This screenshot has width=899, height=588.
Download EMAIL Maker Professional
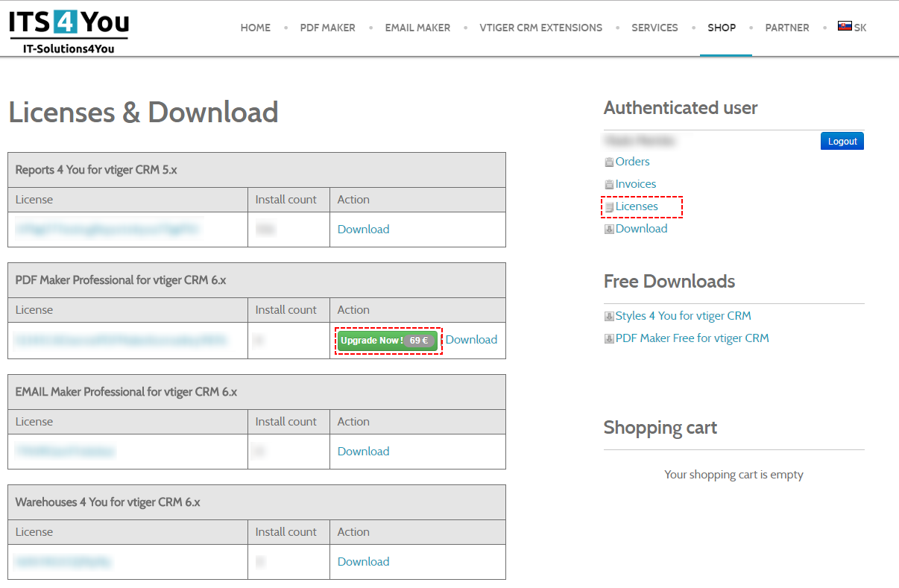tap(363, 452)
